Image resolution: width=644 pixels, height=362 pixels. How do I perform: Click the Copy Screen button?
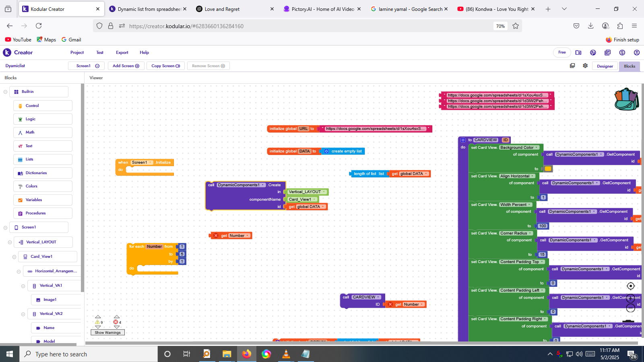click(165, 66)
